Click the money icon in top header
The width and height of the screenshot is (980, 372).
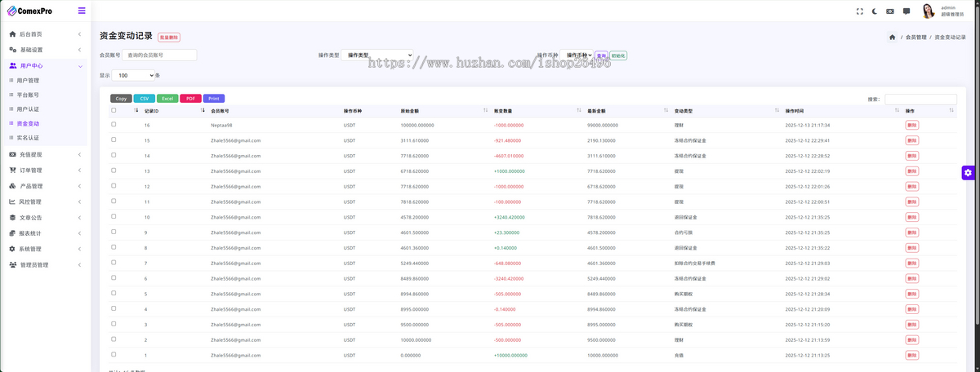[890, 11]
